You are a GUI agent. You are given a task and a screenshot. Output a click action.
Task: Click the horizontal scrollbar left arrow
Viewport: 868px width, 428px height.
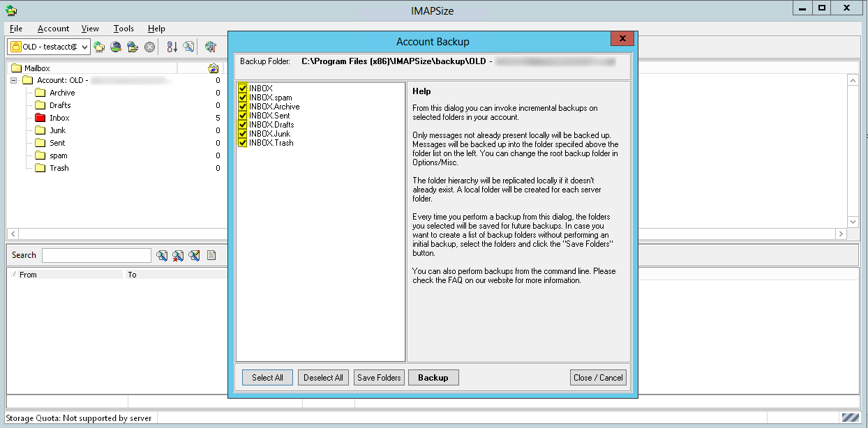pyautogui.click(x=13, y=234)
